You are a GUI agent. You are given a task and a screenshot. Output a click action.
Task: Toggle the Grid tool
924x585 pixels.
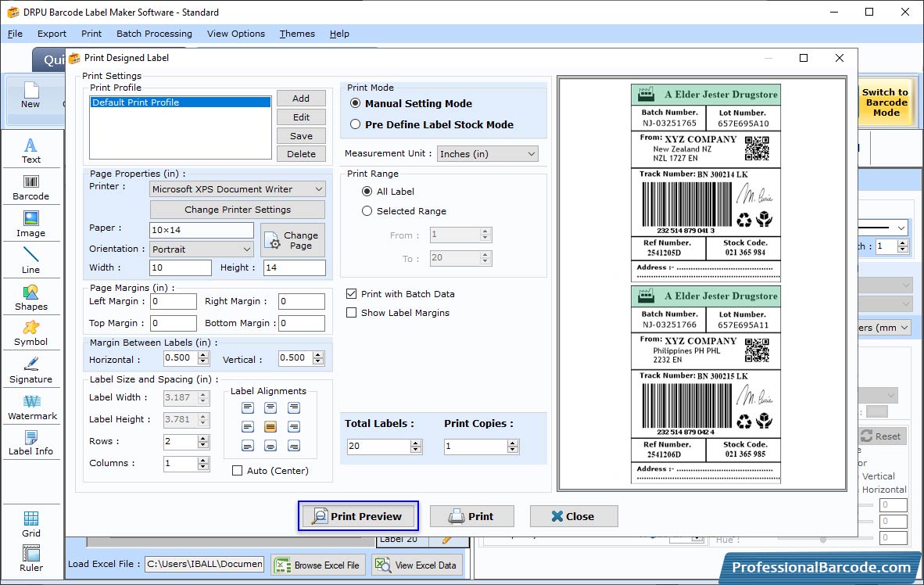tap(30, 524)
